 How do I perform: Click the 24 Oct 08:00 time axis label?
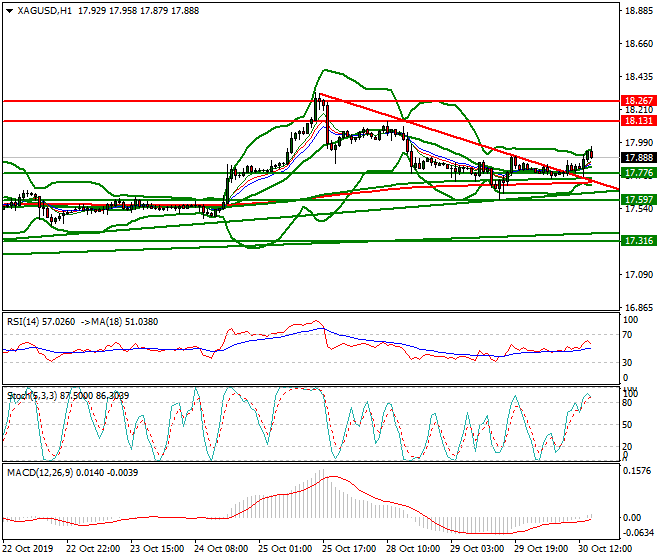(x=221, y=549)
